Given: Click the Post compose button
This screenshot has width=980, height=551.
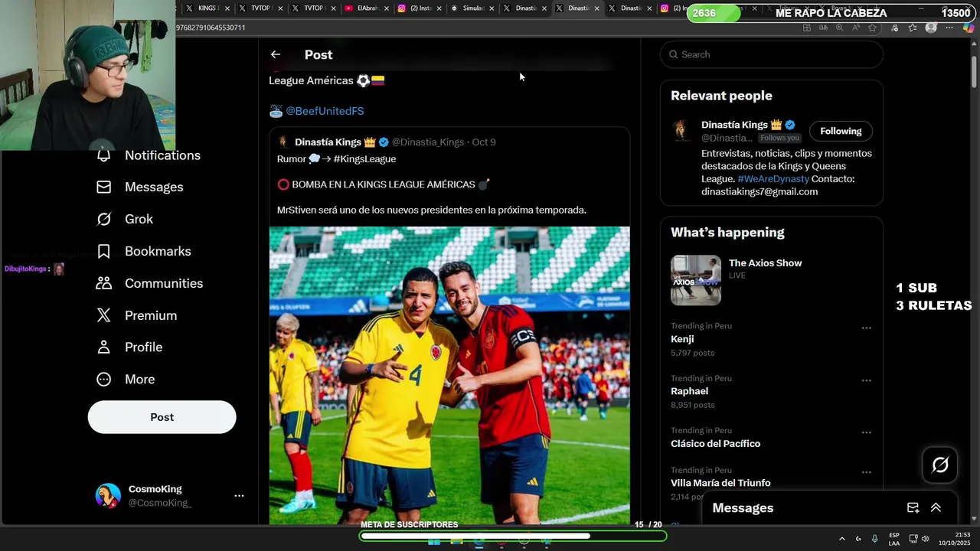Looking at the screenshot, I should pos(162,417).
